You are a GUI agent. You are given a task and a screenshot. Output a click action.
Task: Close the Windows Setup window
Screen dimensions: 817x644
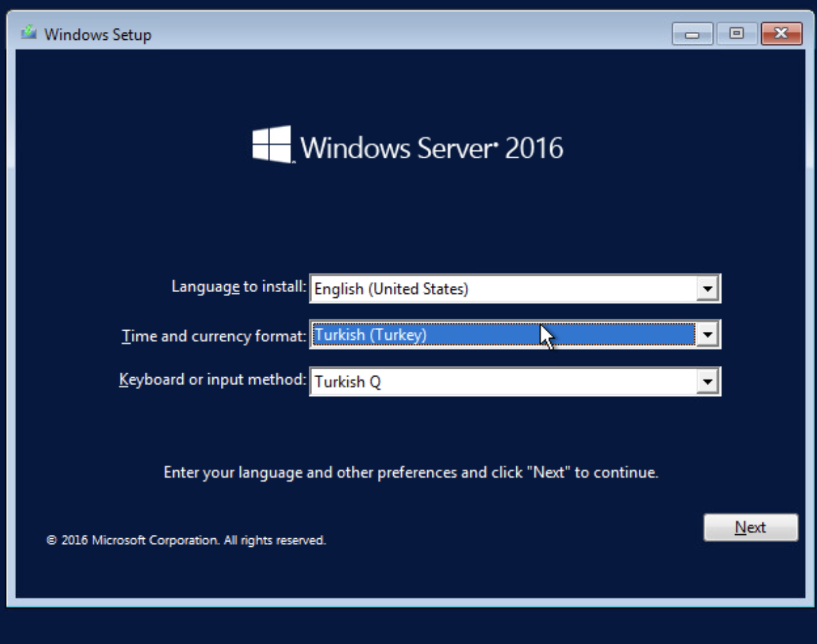pos(780,34)
